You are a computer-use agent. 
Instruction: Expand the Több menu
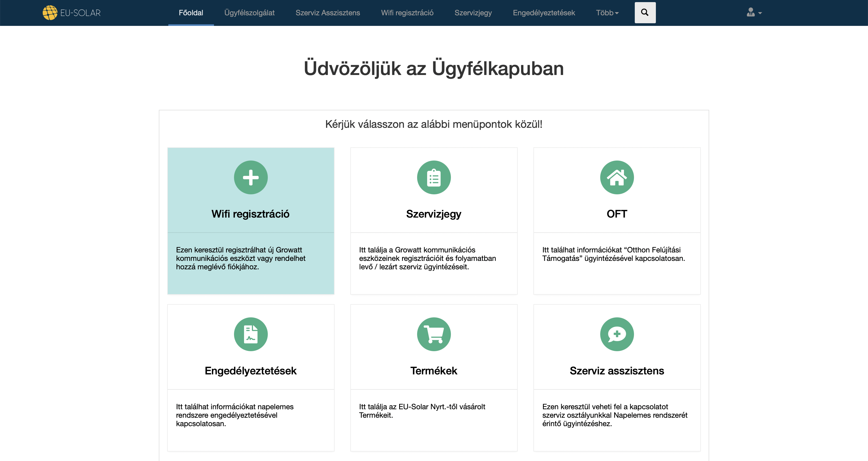(x=607, y=13)
